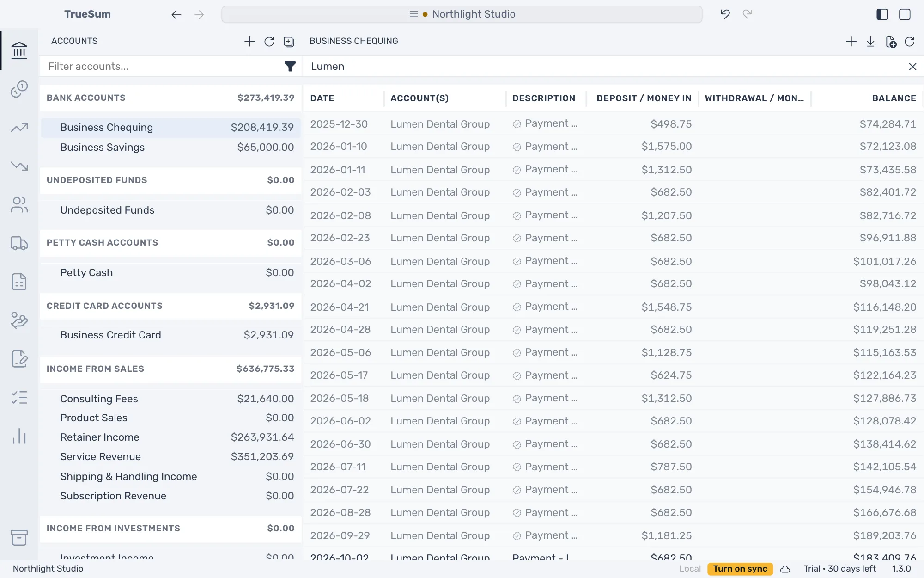Screen dimensions: 924x578
Task: Click the undo arrow icon
Action: tap(725, 14)
